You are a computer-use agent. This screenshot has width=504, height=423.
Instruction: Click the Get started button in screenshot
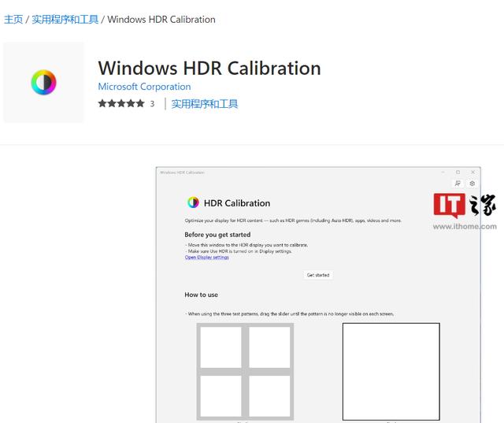tap(318, 275)
